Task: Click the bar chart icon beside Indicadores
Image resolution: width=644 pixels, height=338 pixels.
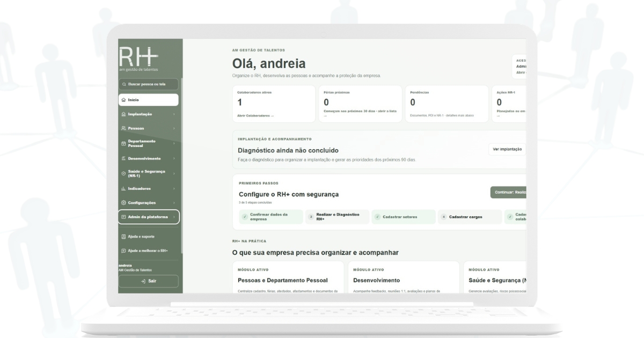Action: click(124, 188)
